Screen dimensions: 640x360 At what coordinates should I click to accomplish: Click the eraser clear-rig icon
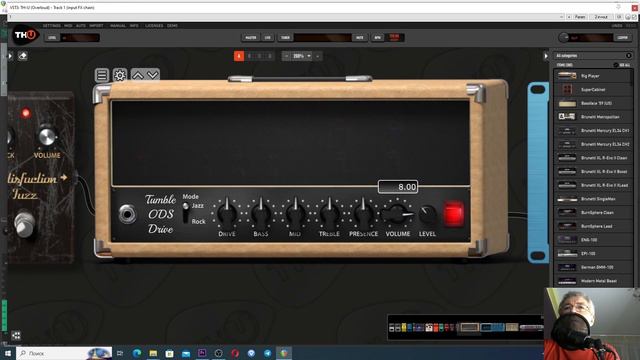coord(23,56)
